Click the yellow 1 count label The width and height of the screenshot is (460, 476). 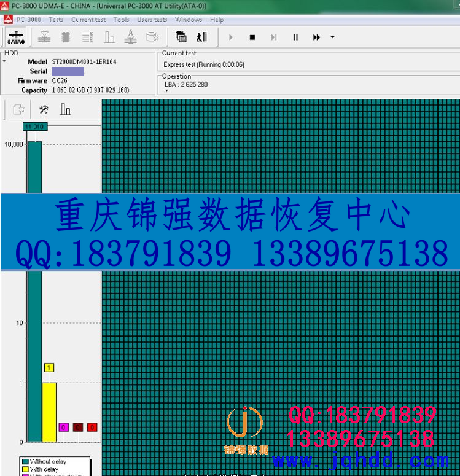click(x=49, y=368)
